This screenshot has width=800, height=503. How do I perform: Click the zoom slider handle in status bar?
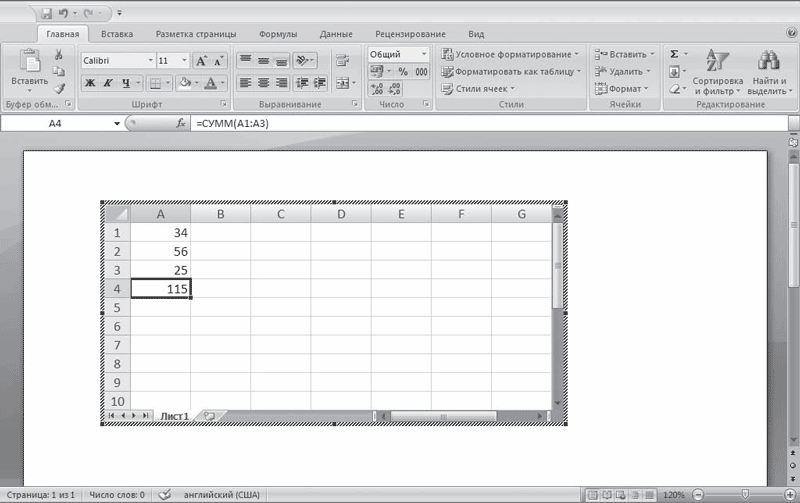(745, 494)
